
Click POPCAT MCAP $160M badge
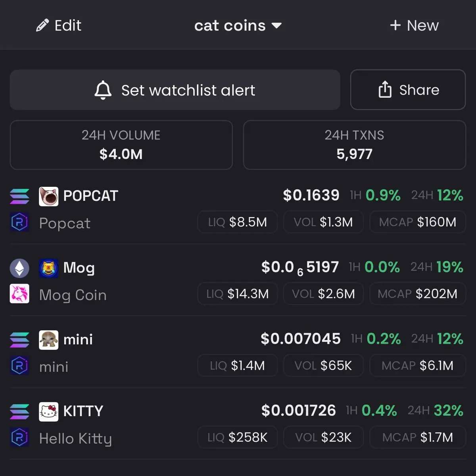[418, 222]
